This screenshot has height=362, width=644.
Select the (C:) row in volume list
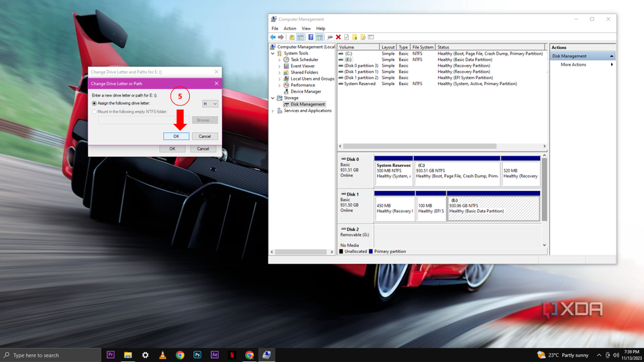point(441,54)
